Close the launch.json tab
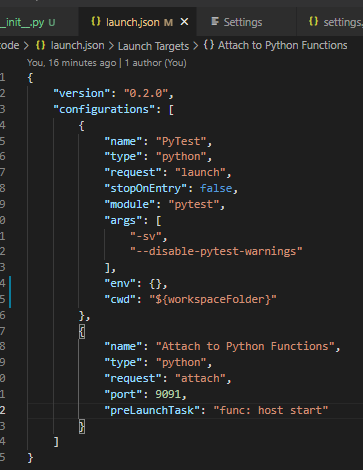This screenshot has width=363, height=470. 184,22
